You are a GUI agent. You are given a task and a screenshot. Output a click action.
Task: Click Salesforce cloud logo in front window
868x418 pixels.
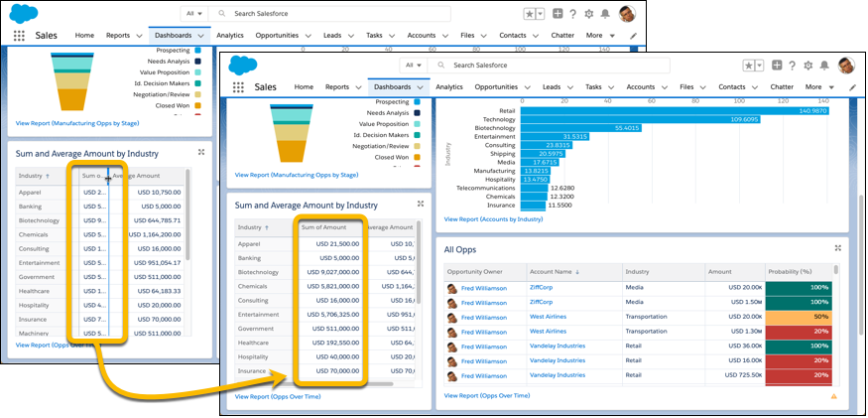(242, 65)
